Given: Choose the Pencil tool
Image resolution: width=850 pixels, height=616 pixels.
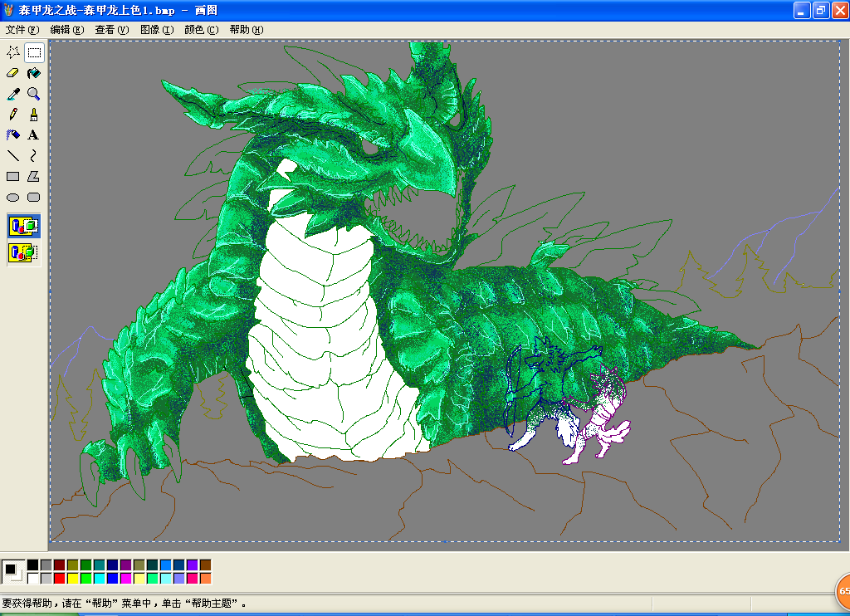Looking at the screenshot, I should coord(13,115).
